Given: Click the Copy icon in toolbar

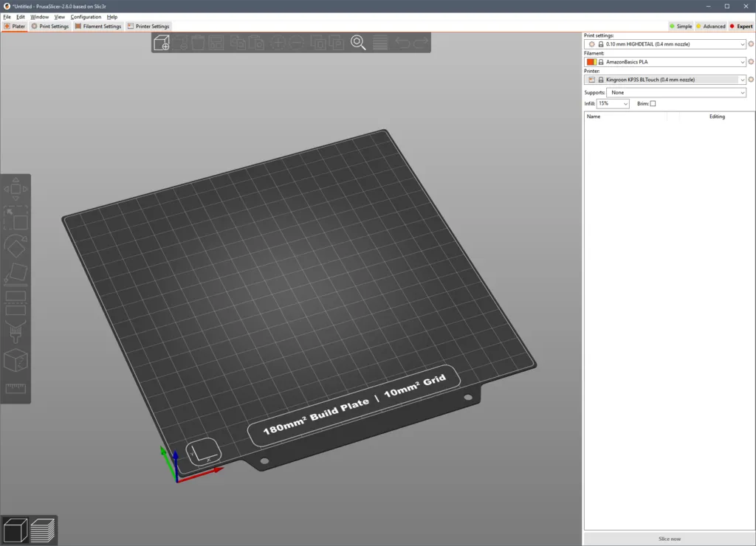Looking at the screenshot, I should click(x=238, y=43).
